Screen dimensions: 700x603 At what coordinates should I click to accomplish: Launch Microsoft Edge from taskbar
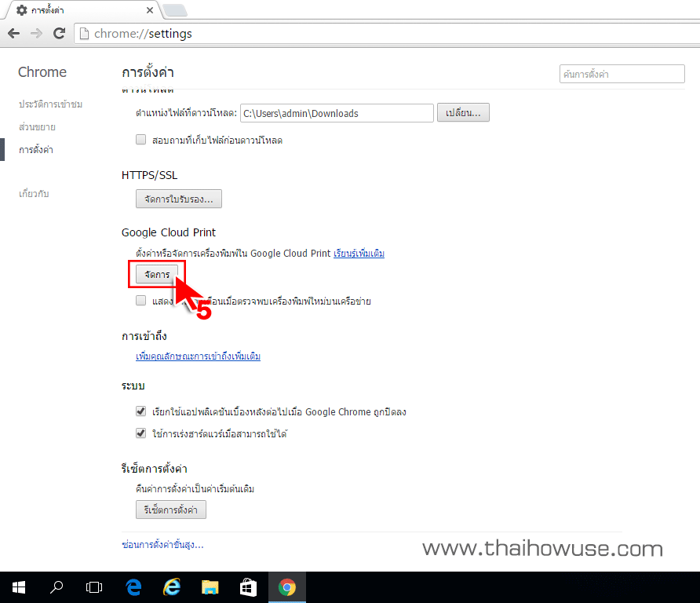pos(133,587)
